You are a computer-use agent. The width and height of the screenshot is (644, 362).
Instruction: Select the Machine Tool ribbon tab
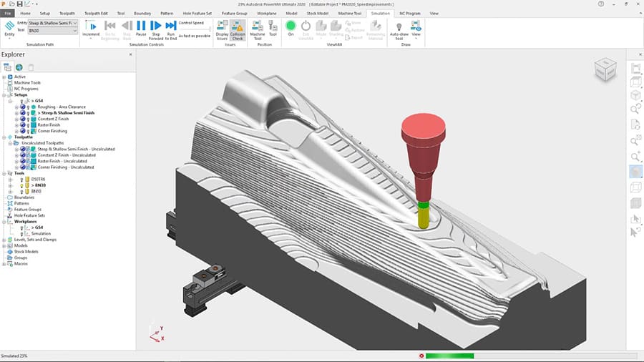(x=349, y=13)
